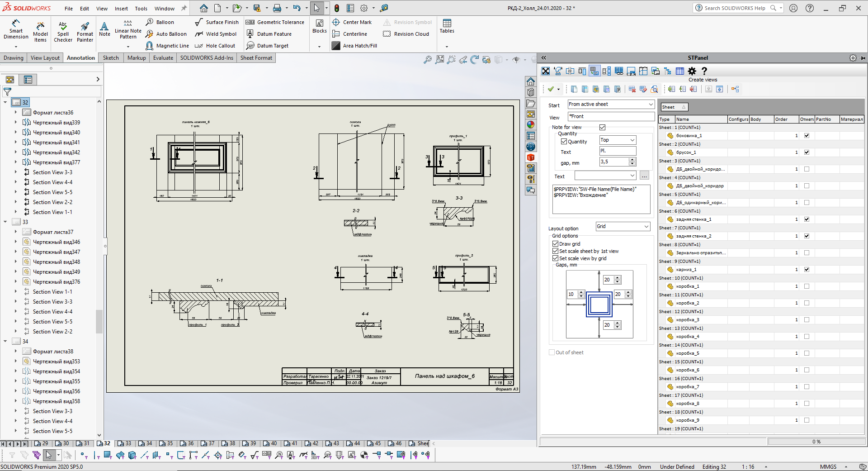Collapse the STPanel with double chevron
868x471 pixels.
544,58
